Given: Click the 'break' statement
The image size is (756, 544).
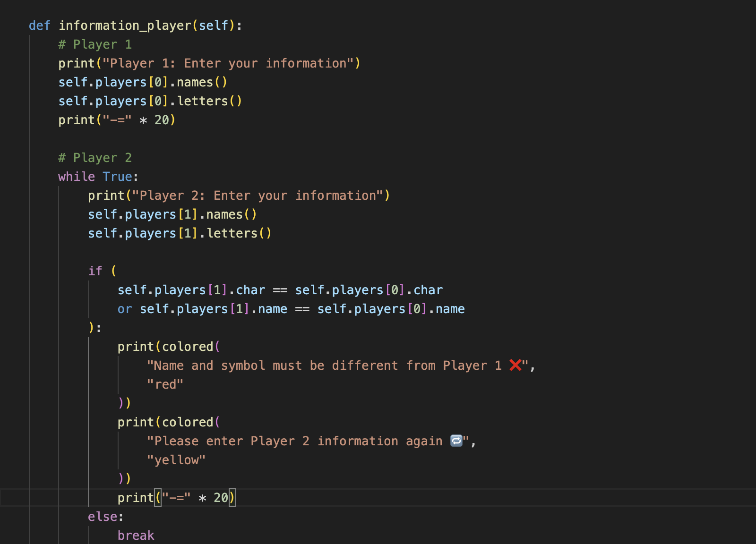Looking at the screenshot, I should pyautogui.click(x=136, y=535).
